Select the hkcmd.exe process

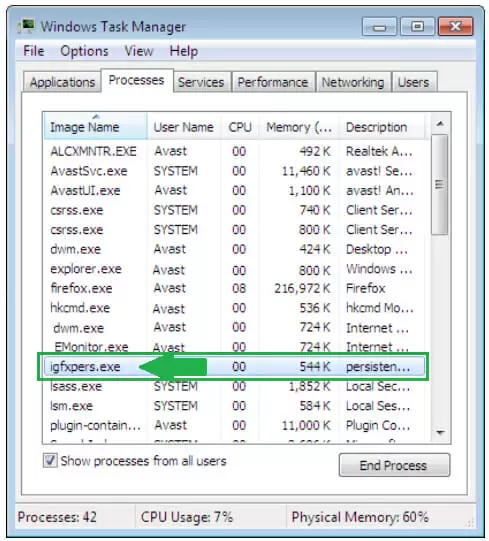(235, 308)
